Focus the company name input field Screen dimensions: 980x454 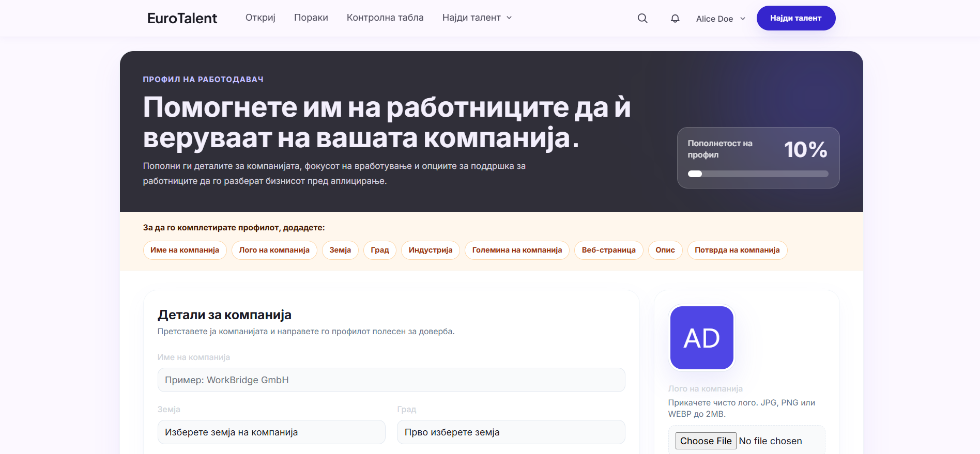391,380
